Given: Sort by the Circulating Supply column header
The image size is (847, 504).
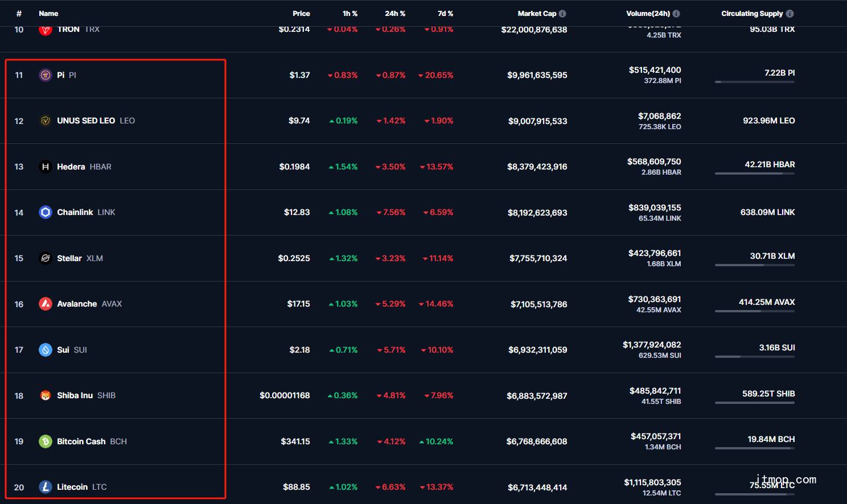Looking at the screenshot, I should [x=752, y=14].
